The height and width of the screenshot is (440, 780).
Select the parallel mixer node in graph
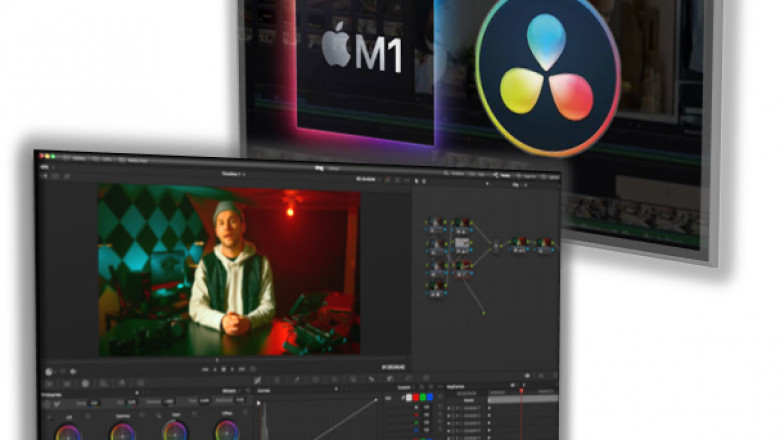[496, 245]
